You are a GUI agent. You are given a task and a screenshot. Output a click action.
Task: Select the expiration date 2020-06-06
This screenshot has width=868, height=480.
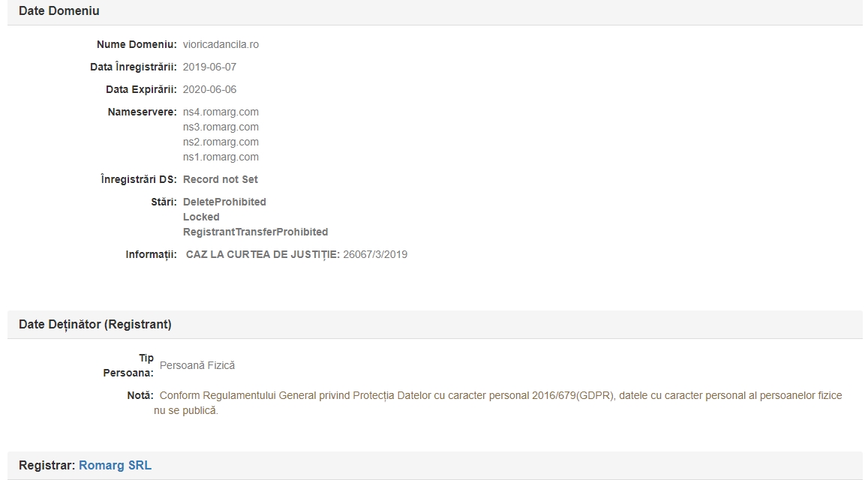[209, 89]
